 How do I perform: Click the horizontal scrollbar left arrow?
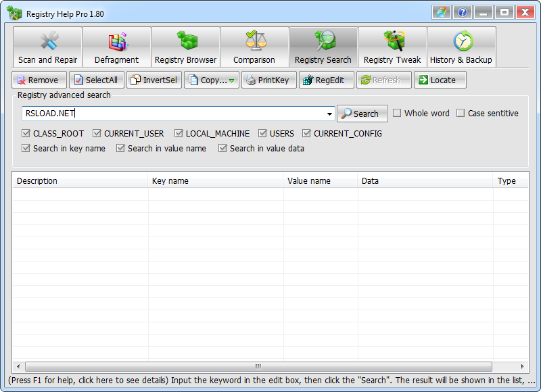tap(18, 366)
